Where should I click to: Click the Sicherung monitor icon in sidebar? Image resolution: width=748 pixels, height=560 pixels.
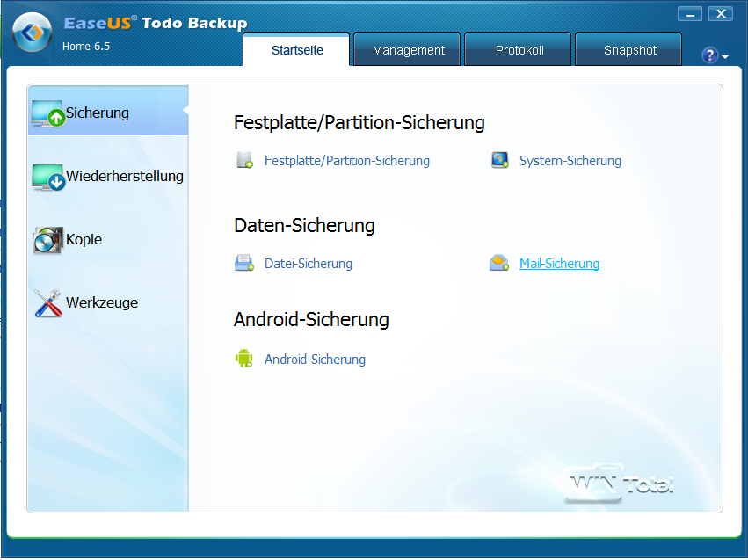click(x=48, y=113)
